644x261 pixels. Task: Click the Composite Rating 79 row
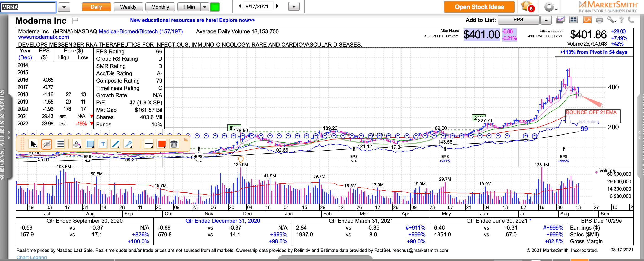coord(129,81)
